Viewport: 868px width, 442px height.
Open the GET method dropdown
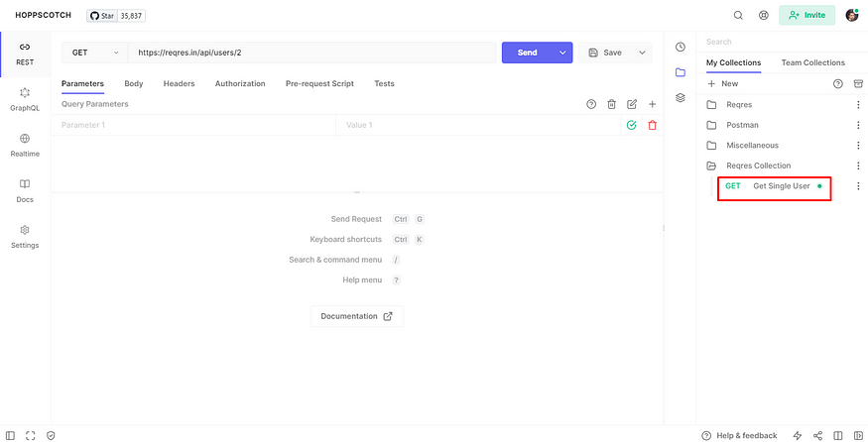94,53
